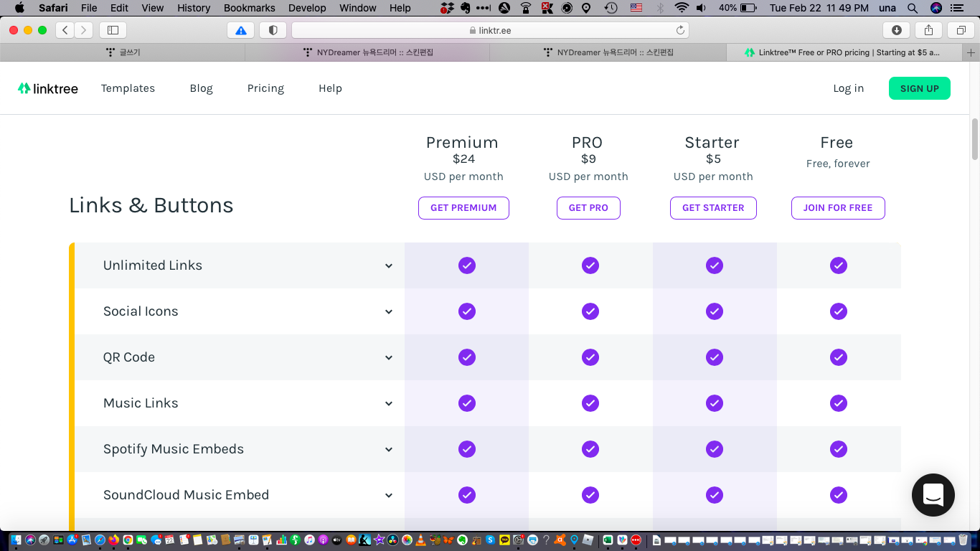Viewport: 980px width, 551px height.
Task: Select the Linktree pricing tab
Action: coord(845,52)
